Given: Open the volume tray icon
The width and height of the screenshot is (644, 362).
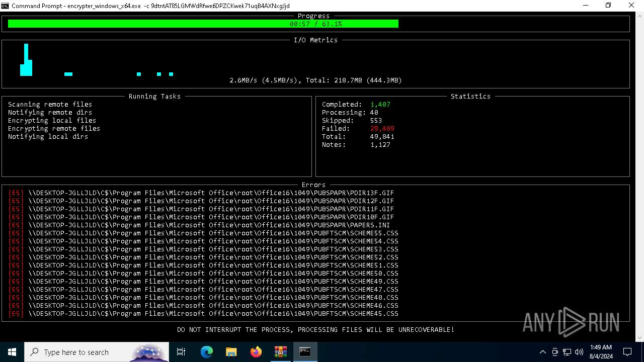Looking at the screenshot, I should (579, 352).
